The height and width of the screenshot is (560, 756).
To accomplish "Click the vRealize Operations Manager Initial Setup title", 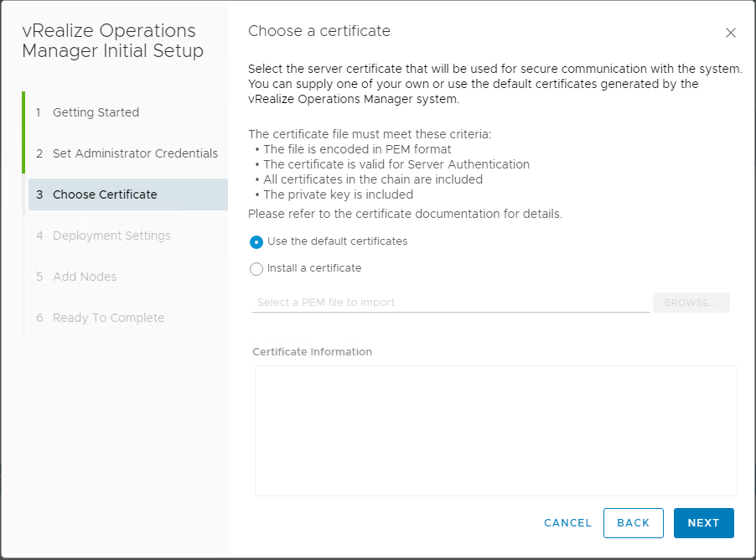I will pyautogui.click(x=112, y=41).
